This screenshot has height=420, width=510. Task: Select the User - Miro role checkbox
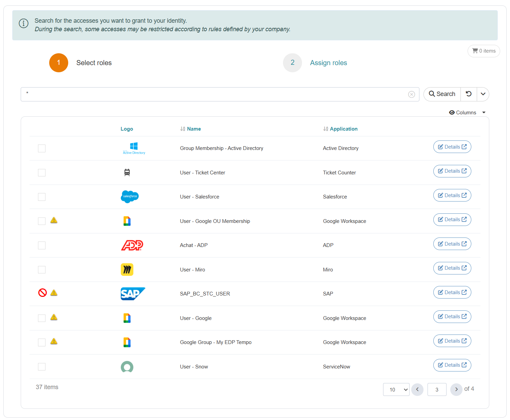[x=42, y=270]
